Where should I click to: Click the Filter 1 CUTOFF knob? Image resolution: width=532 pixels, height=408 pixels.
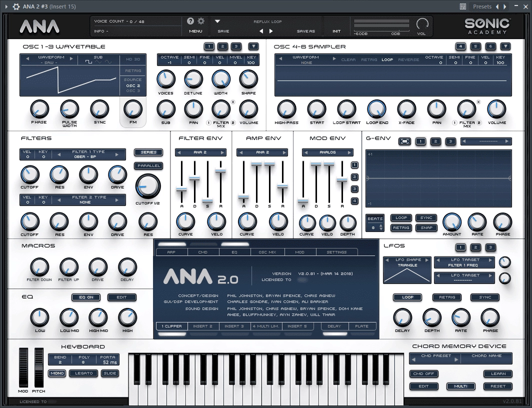tap(30, 175)
